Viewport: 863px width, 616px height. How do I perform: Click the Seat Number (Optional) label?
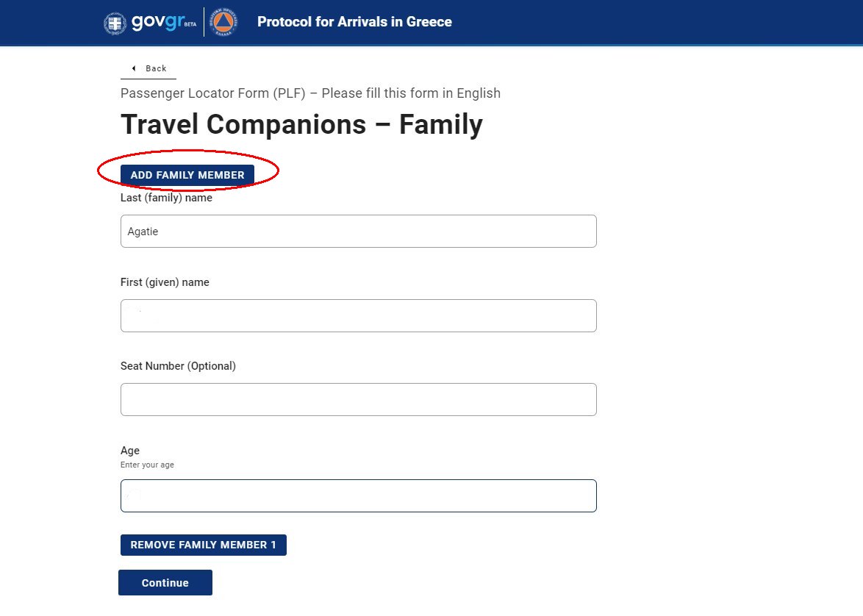pyautogui.click(x=178, y=366)
